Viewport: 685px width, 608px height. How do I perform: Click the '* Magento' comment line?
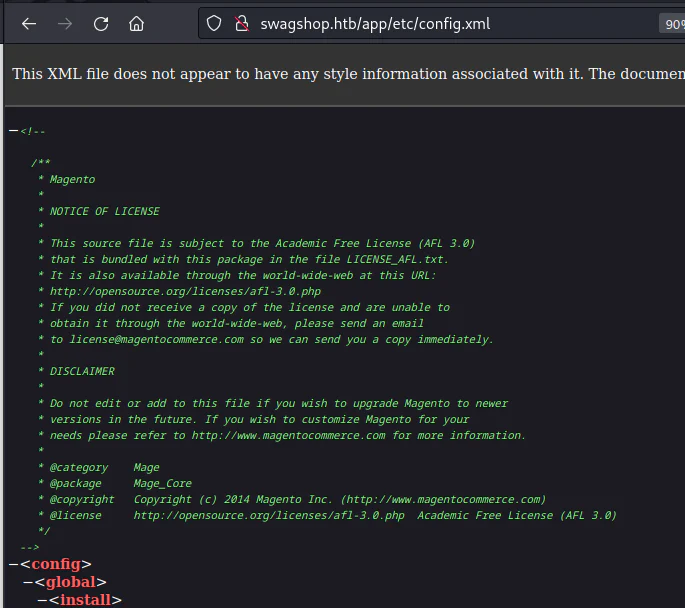66,180
